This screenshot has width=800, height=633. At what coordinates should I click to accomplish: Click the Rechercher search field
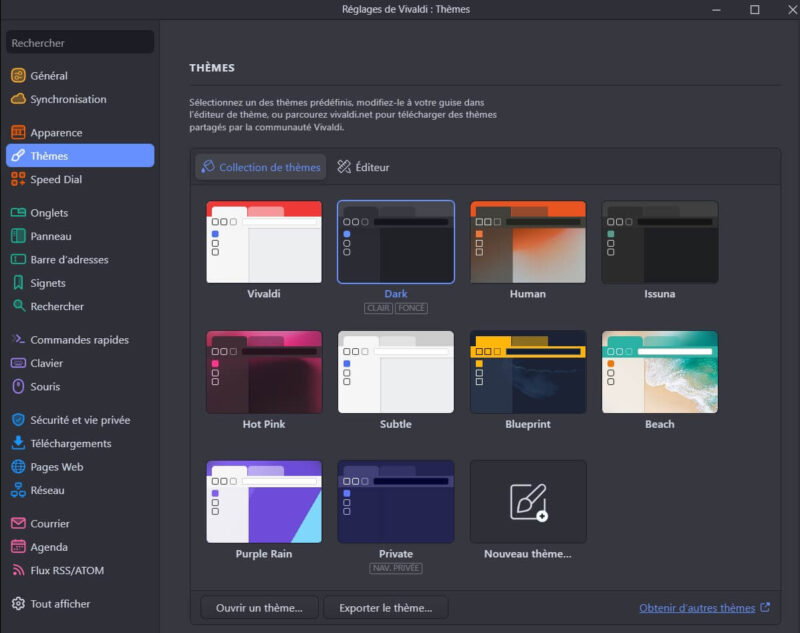[x=79, y=41]
